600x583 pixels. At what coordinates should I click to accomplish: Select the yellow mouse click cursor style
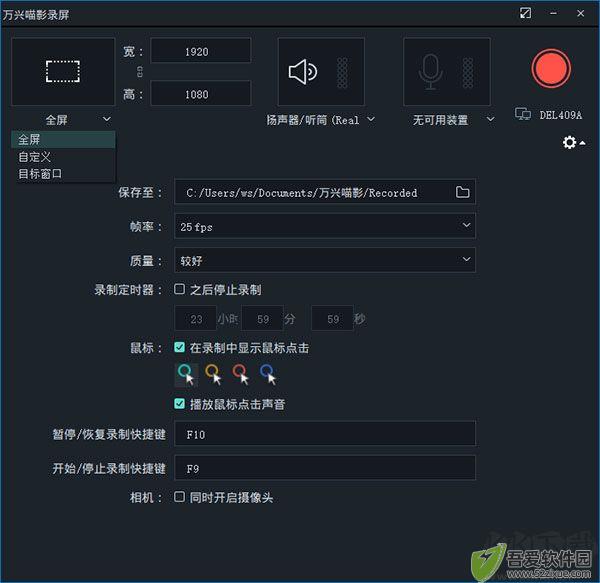[213, 374]
